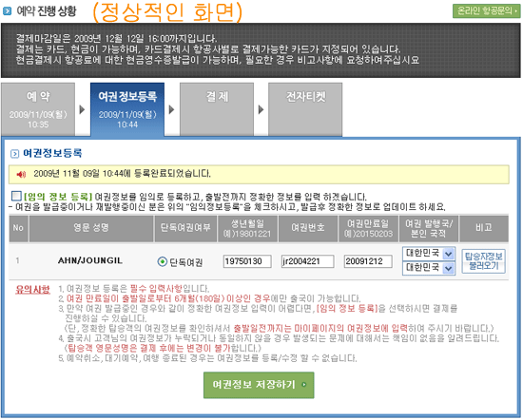Check the 임의 정보 등록 checkbox
The width and height of the screenshot is (523, 420).
pos(16,196)
